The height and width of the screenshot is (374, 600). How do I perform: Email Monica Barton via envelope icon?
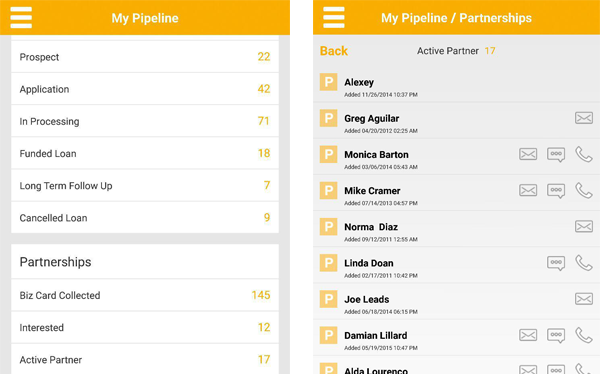[x=528, y=154]
